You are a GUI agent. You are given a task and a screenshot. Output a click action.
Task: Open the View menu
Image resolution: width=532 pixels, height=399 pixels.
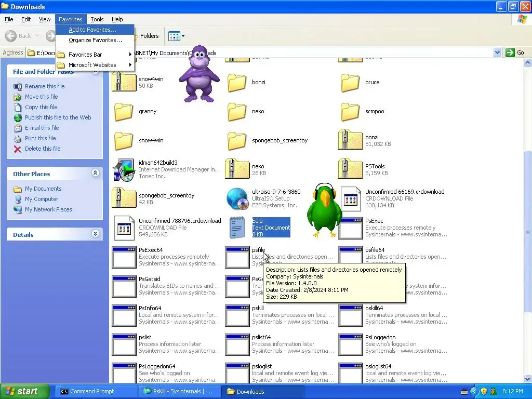[45, 19]
